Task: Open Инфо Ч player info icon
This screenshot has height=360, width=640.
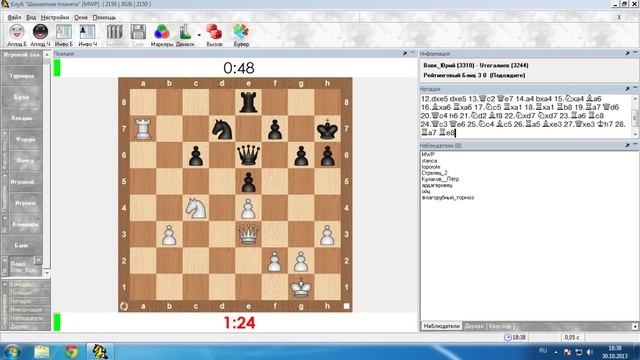Action: pos(87,33)
